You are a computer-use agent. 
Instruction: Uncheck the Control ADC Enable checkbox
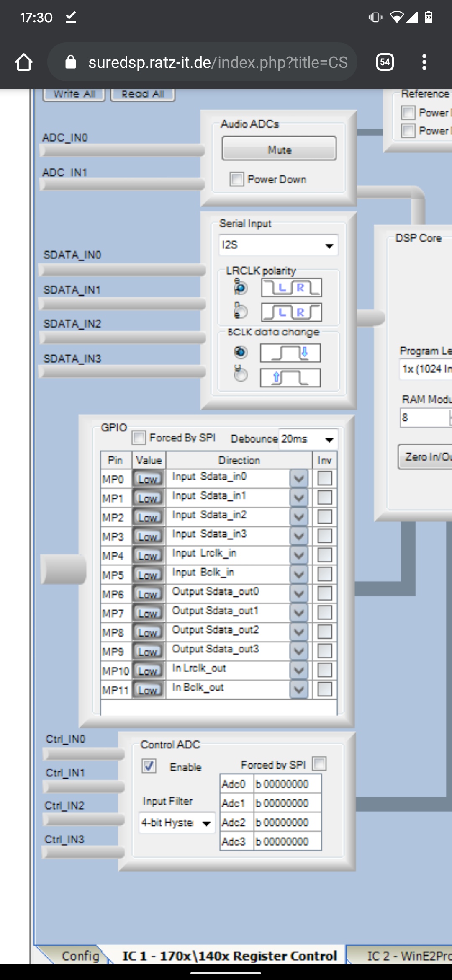[149, 766]
